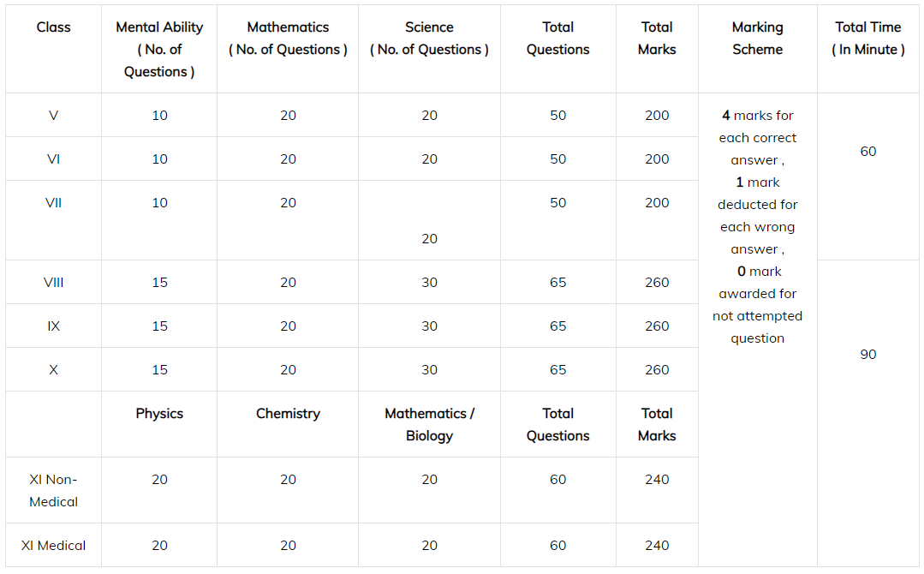Select the Science value for Class VII

429,239
